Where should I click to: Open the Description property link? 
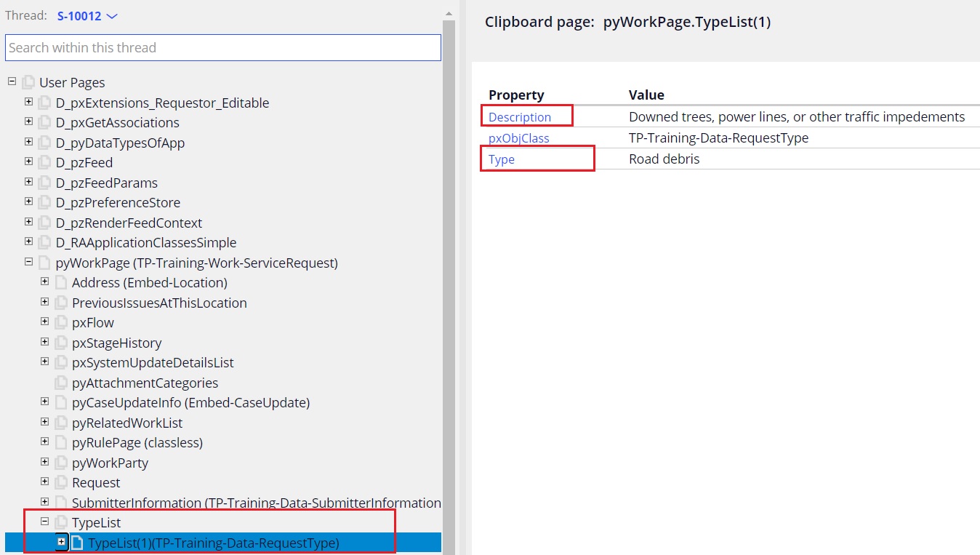pos(519,116)
